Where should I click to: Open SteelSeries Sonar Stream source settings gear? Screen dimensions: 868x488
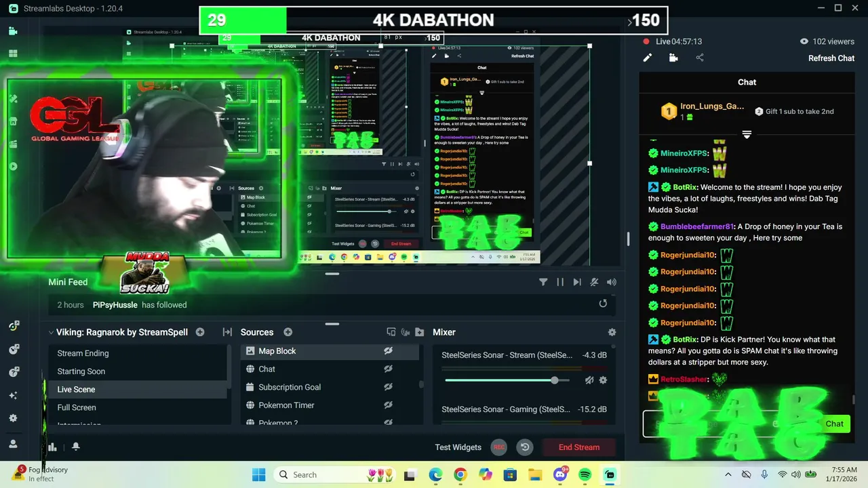click(603, 380)
